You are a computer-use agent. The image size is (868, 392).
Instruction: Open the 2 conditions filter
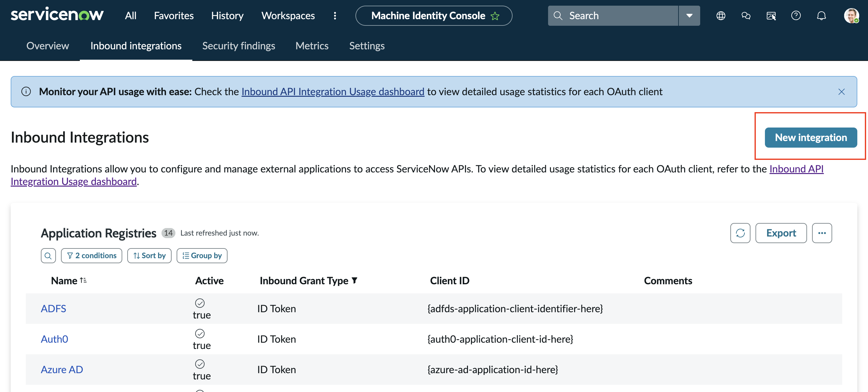pos(92,256)
